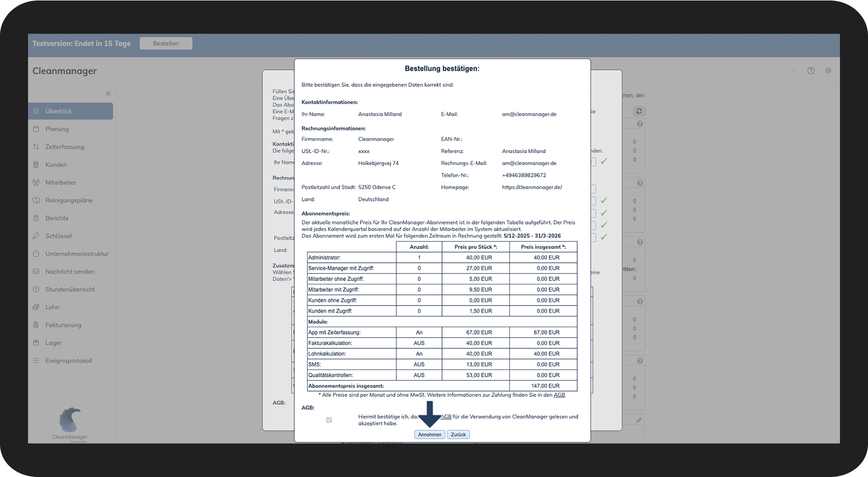Click the 'Anzahl:' column header
The width and height of the screenshot is (868, 477).
click(x=419, y=247)
